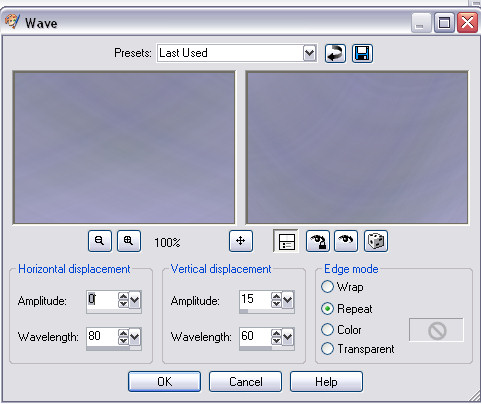The width and height of the screenshot is (481, 404).
Task: Click the vertical Amplitude value field
Action: coord(255,299)
